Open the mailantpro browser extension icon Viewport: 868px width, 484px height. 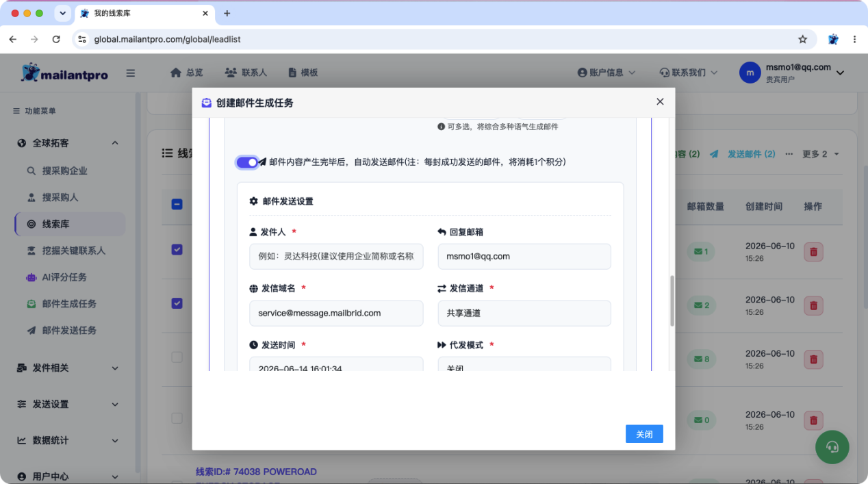point(833,40)
